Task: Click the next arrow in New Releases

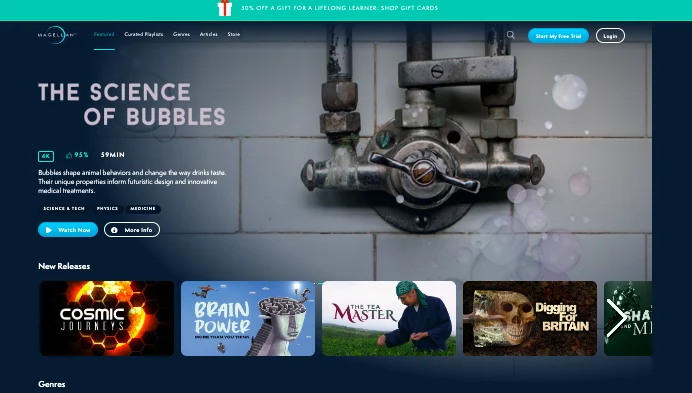Action: tap(616, 318)
